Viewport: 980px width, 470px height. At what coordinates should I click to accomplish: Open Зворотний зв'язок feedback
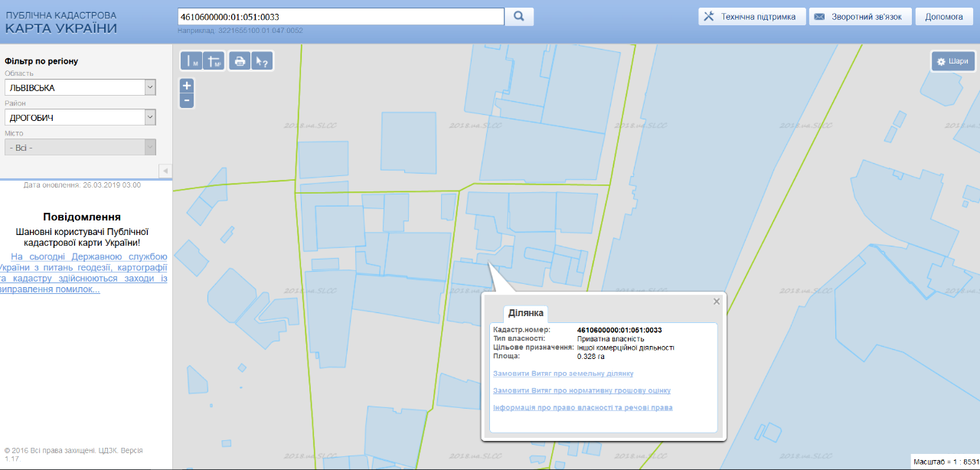[859, 17]
